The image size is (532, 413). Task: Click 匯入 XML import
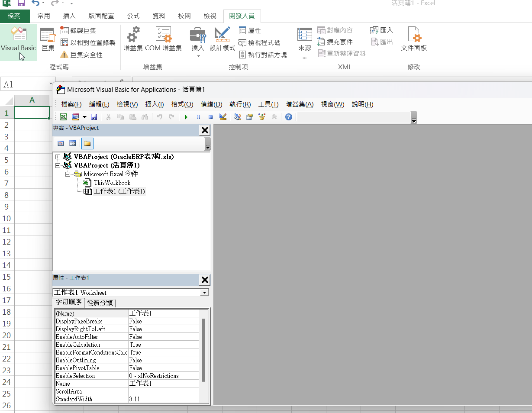(x=381, y=30)
